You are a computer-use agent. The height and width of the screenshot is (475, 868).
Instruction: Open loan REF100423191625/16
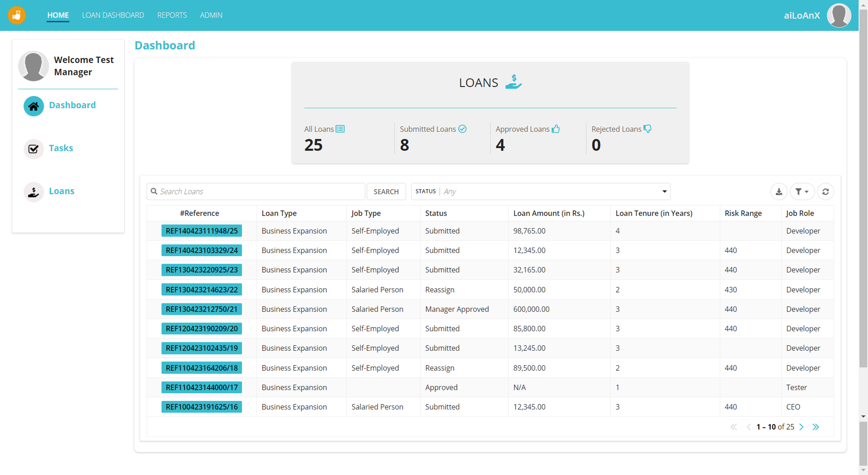point(201,407)
